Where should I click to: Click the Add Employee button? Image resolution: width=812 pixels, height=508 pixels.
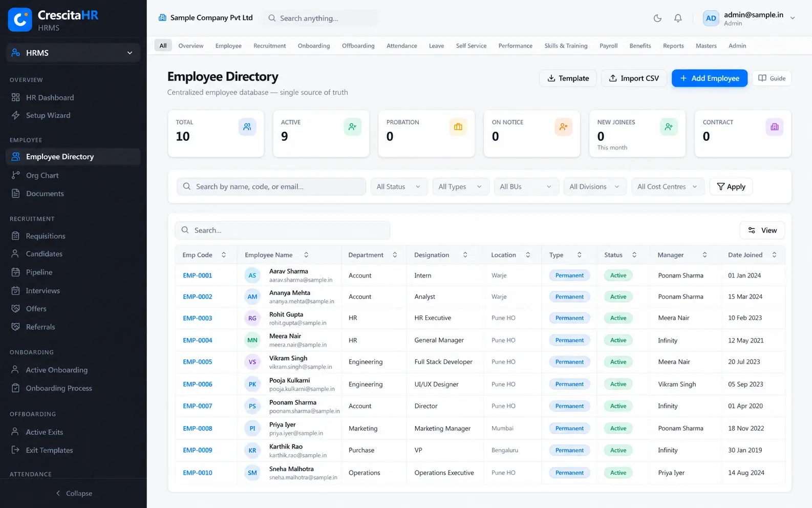click(x=710, y=78)
